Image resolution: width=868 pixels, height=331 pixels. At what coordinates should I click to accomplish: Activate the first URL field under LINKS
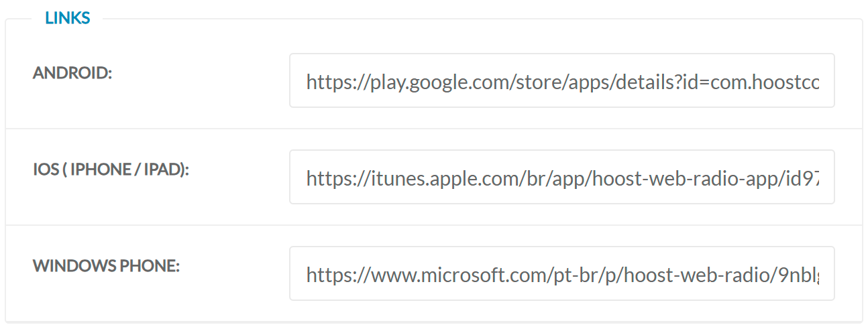[561, 81]
